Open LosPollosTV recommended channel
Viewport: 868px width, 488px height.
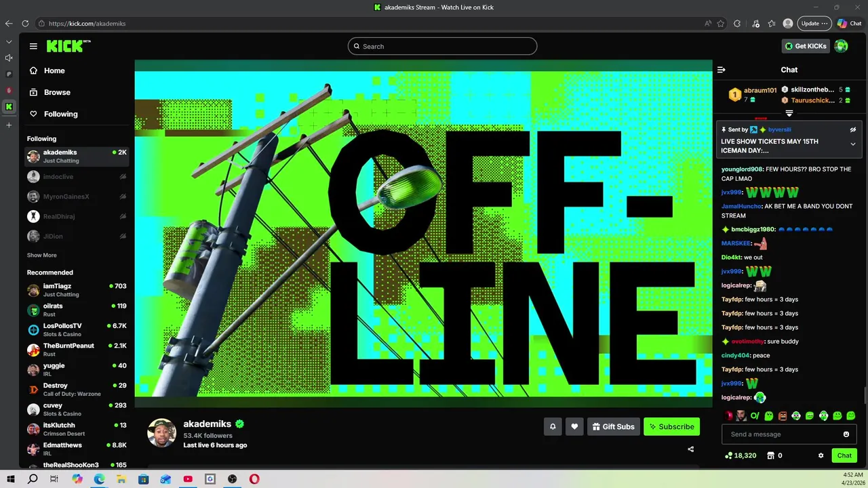pos(77,329)
